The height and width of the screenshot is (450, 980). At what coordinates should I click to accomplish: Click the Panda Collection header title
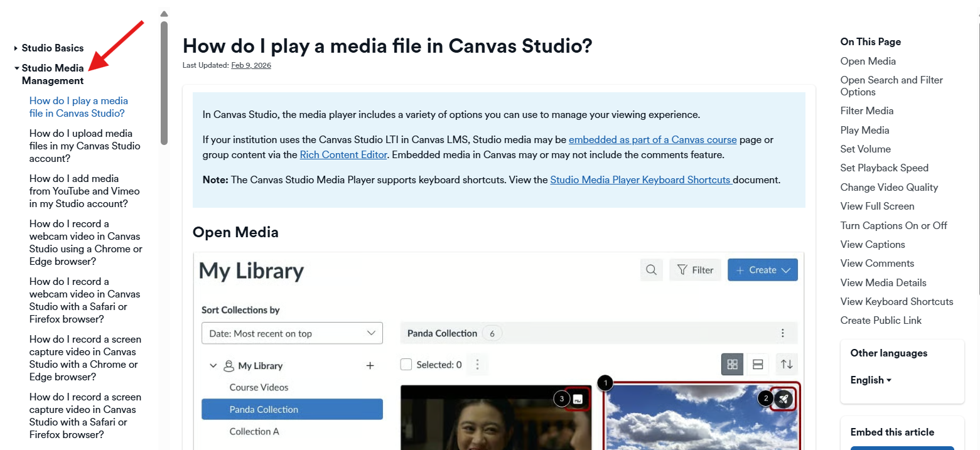click(442, 333)
